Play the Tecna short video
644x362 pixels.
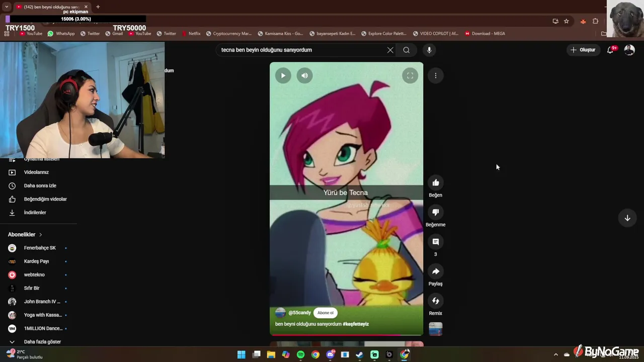coord(283,75)
